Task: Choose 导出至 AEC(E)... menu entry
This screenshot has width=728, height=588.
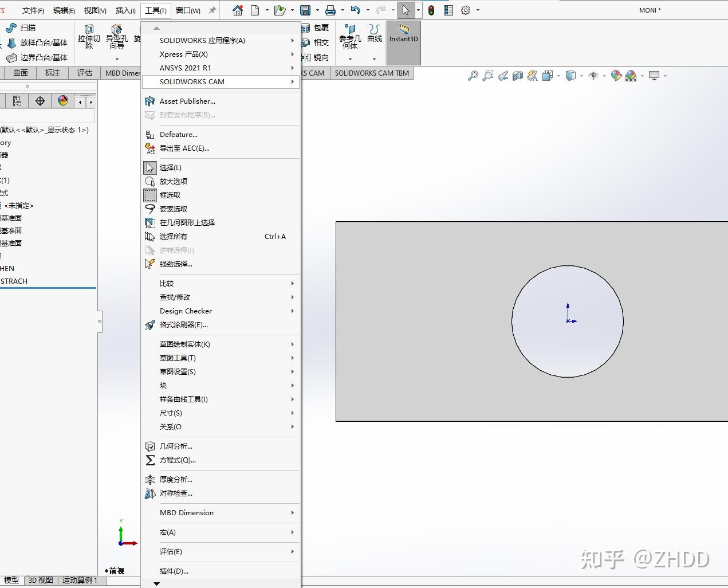Action: coord(221,148)
